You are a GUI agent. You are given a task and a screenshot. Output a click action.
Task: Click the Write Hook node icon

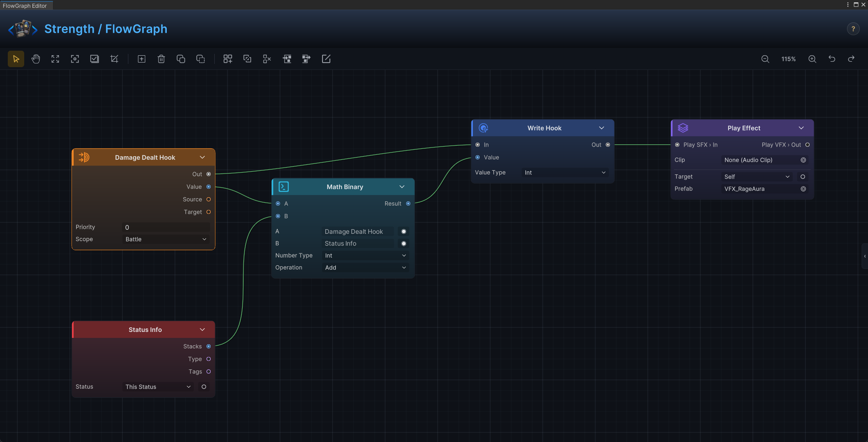coord(483,128)
